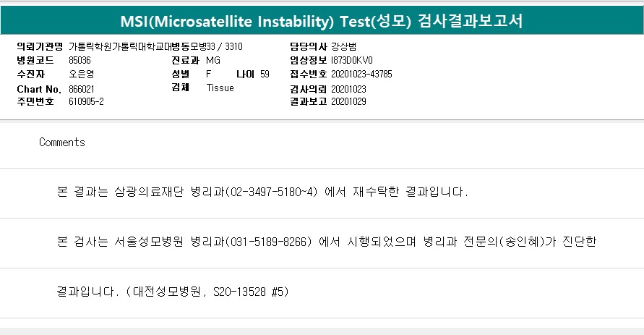
Task: Select attending doctor name 강상범
Action: click(x=343, y=46)
